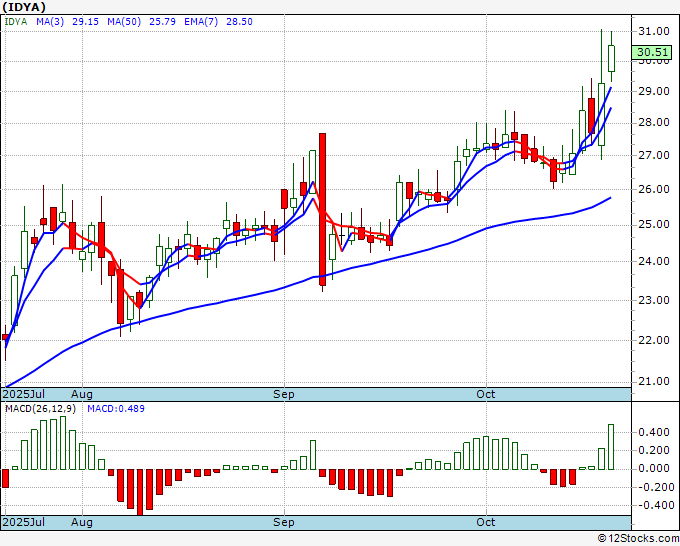Screen dimensions: 680x546
Task: Click the 23.00 price axis label
Action: [x=654, y=300]
